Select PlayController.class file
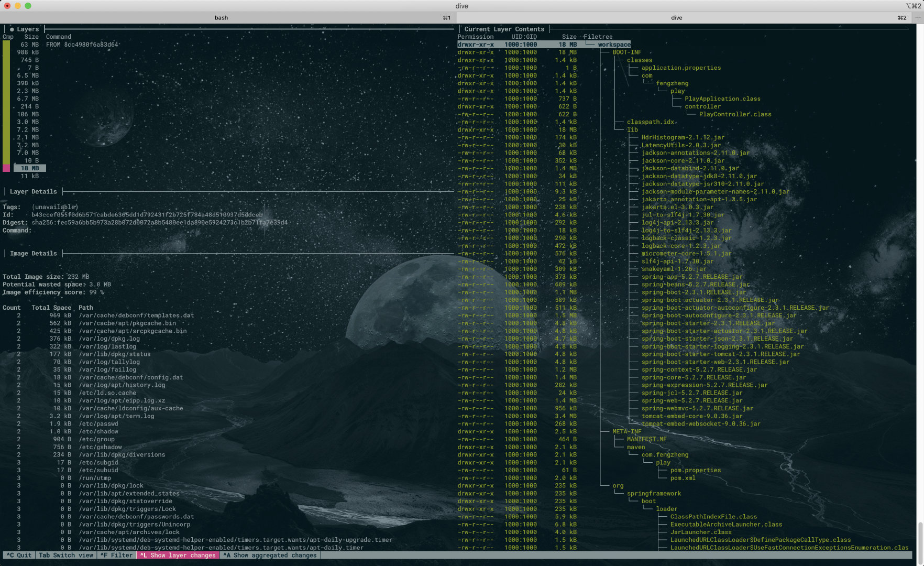This screenshot has height=566, width=924. coord(735,114)
